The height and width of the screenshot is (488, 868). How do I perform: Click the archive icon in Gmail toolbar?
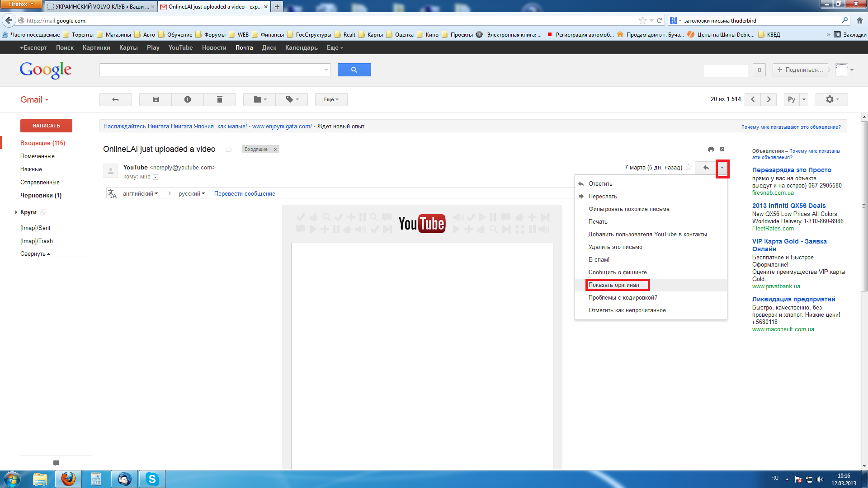(156, 99)
